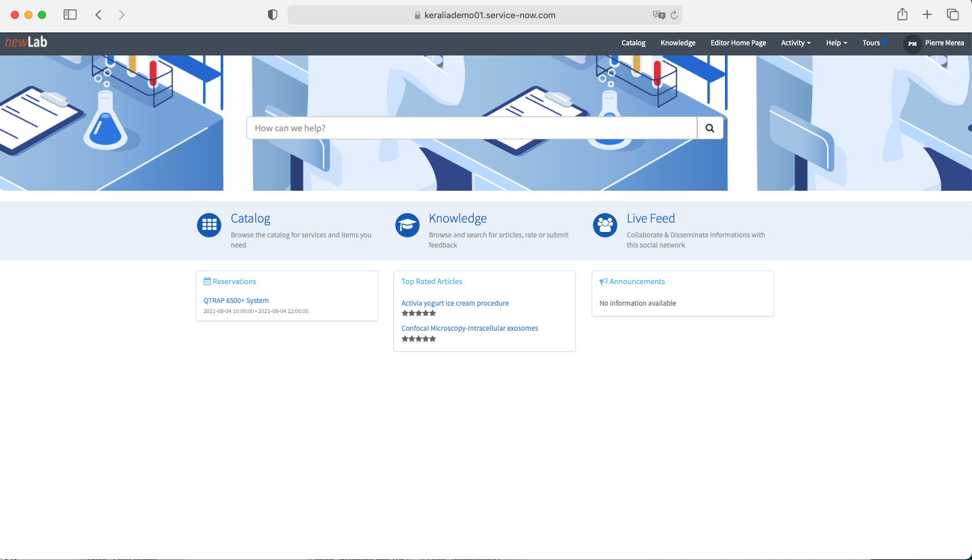Click the Knowledge graduation cap icon
The height and width of the screenshot is (560, 972).
click(x=407, y=225)
